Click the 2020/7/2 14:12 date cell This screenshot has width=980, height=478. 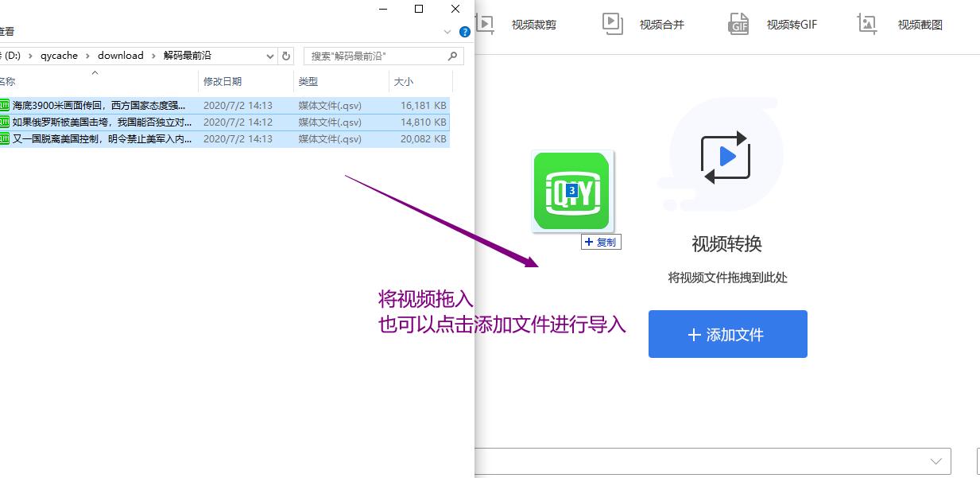tap(238, 122)
